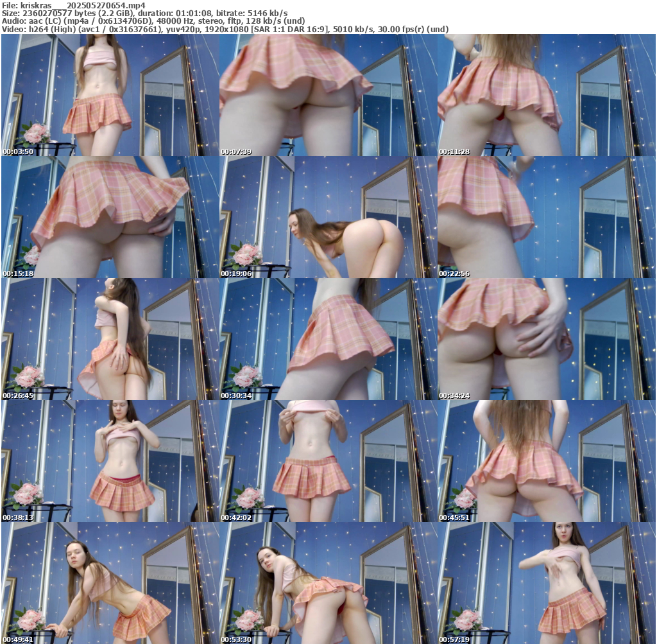Select the Video codec info line
The height and width of the screenshot is (644, 657).
click(225, 30)
